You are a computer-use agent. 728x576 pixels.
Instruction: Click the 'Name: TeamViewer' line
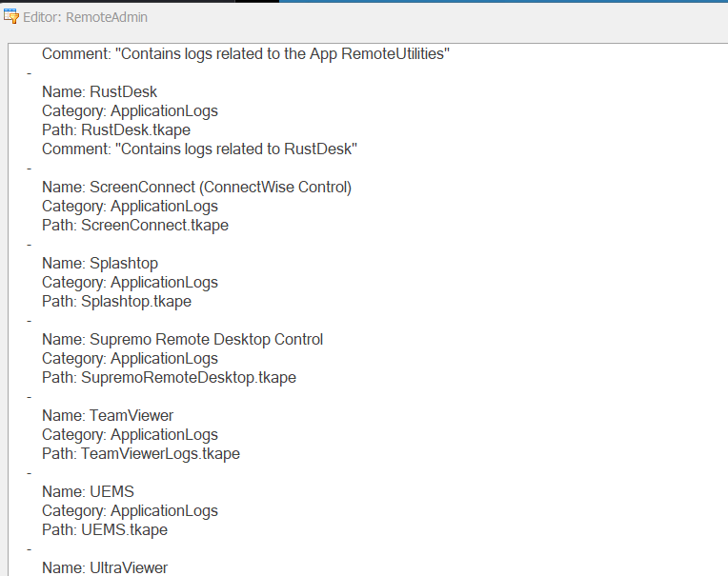pyautogui.click(x=108, y=415)
